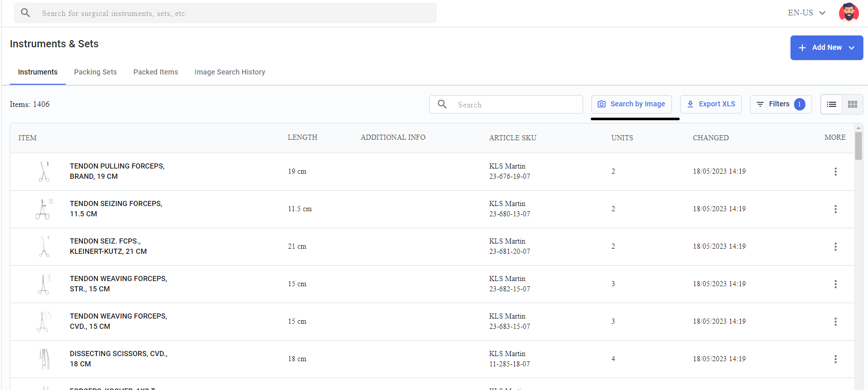Export the list with Export XLS
The width and height of the screenshot is (868, 390).
711,104
